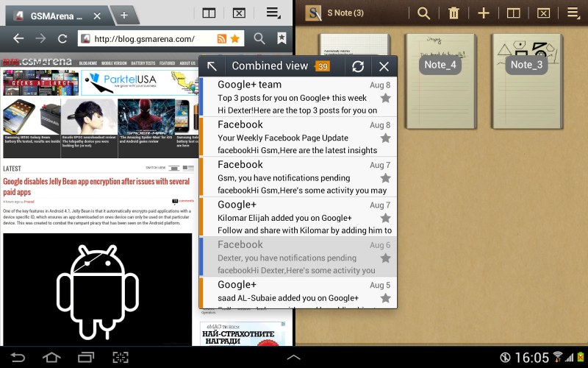Open browser search magnifier
The image size is (588, 368).
point(259,38)
